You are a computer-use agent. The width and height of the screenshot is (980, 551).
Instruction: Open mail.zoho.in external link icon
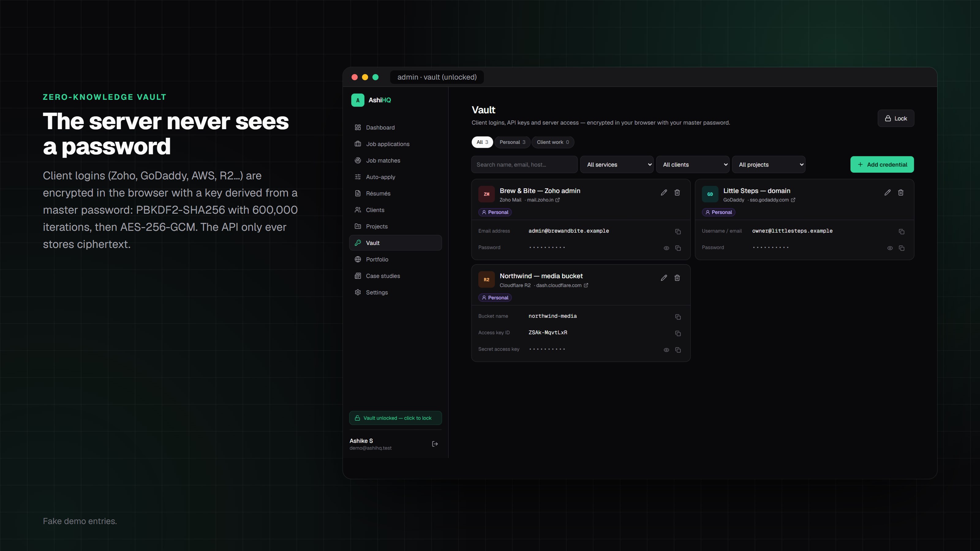click(557, 200)
